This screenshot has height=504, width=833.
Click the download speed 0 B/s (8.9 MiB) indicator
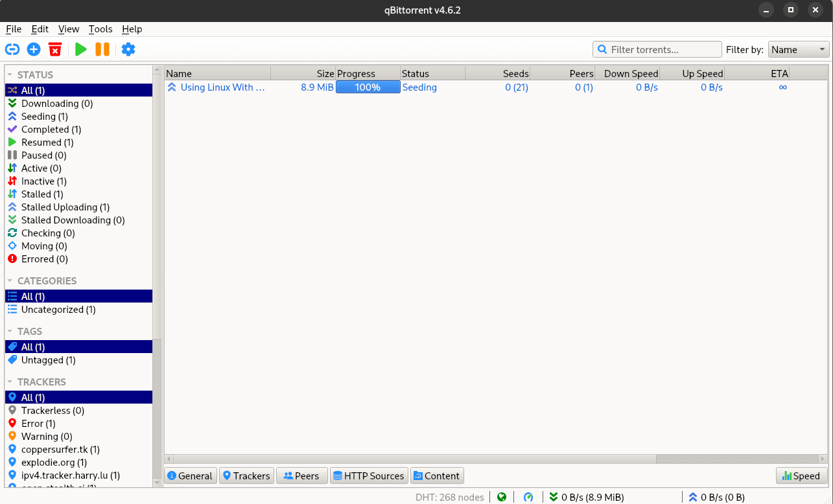(x=586, y=497)
